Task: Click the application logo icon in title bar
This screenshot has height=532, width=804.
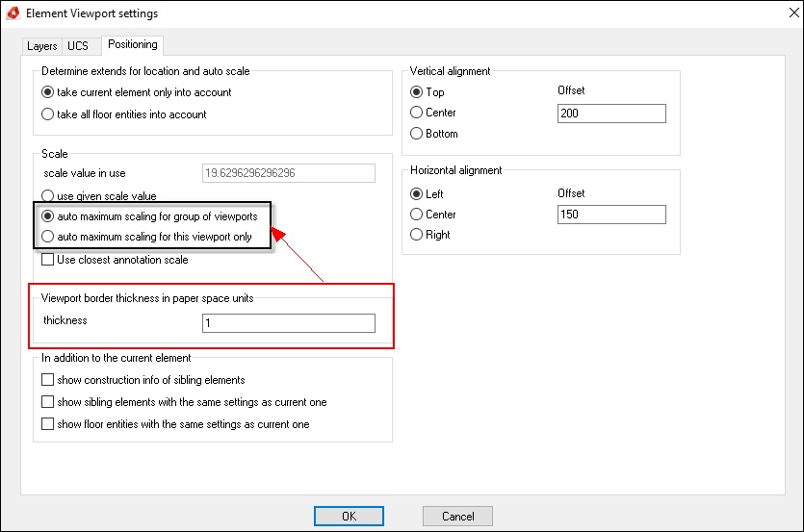Action: 13,13
